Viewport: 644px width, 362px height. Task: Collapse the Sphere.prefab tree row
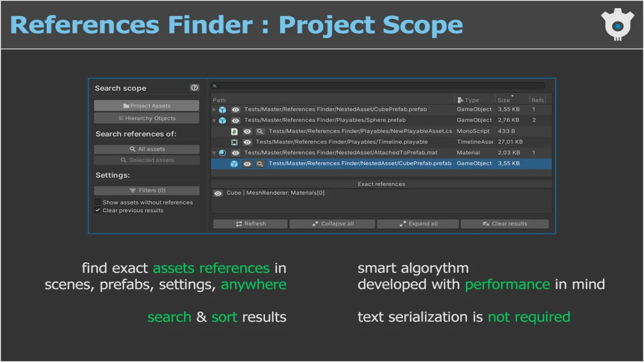(x=215, y=121)
